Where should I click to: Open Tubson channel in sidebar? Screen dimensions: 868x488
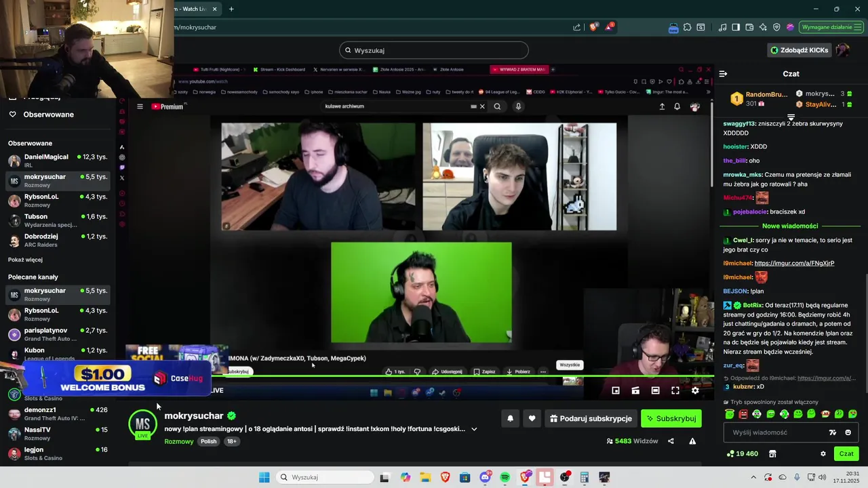tap(58, 220)
